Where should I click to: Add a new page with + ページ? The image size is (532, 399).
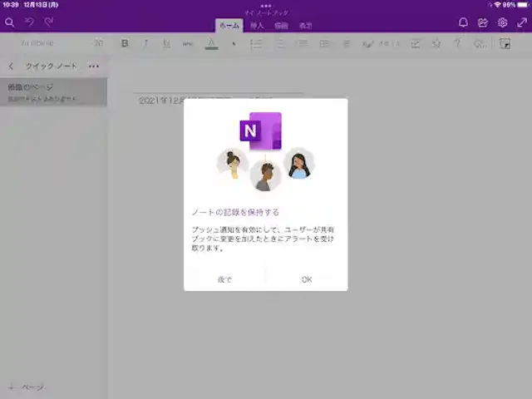[27, 387]
